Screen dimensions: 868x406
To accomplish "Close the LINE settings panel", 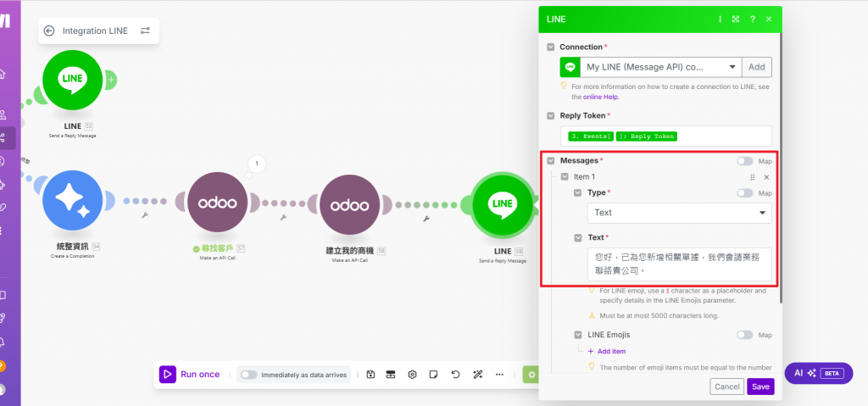I will click(768, 19).
